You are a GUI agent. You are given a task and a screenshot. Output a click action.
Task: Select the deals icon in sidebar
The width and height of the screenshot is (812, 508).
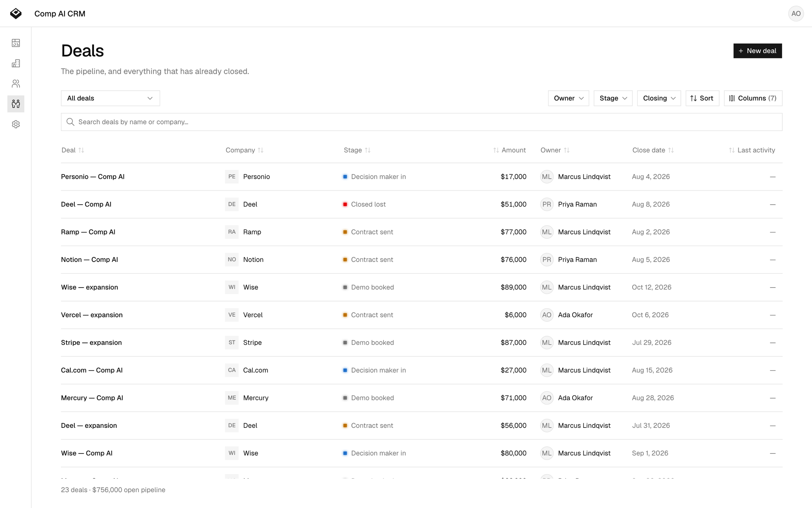[x=16, y=104]
